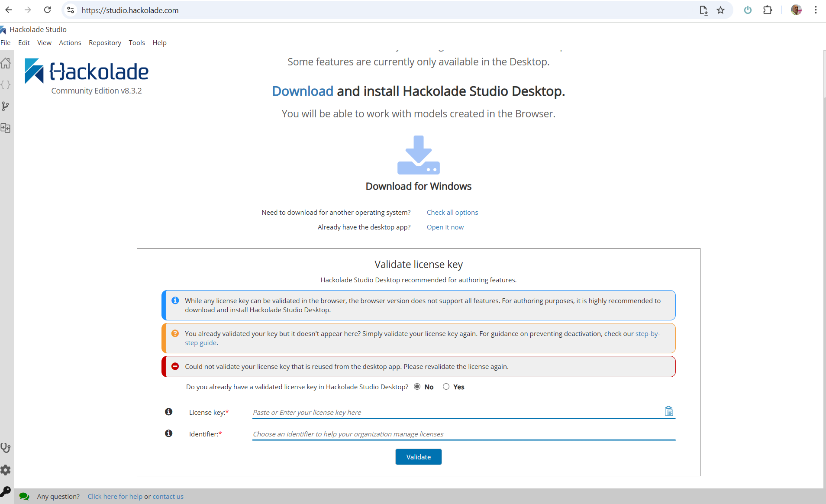Select the Yes radio button
Viewport: 826px width, 504px height.
[446, 387]
